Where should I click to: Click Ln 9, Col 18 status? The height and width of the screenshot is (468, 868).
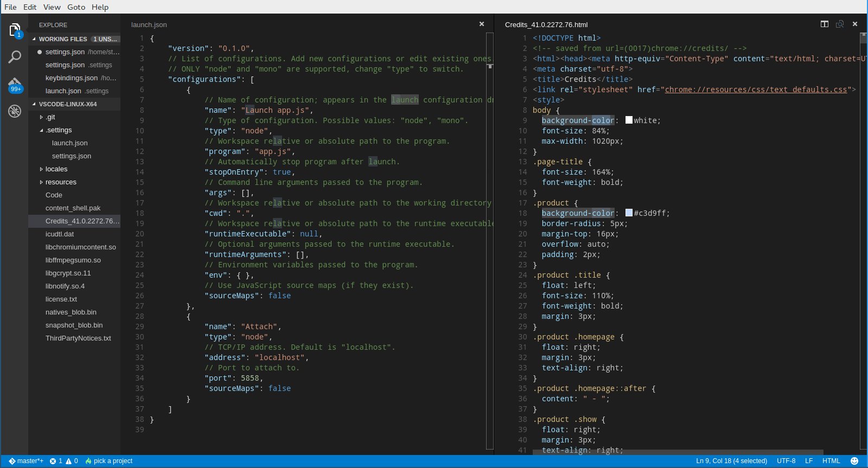[731, 461]
